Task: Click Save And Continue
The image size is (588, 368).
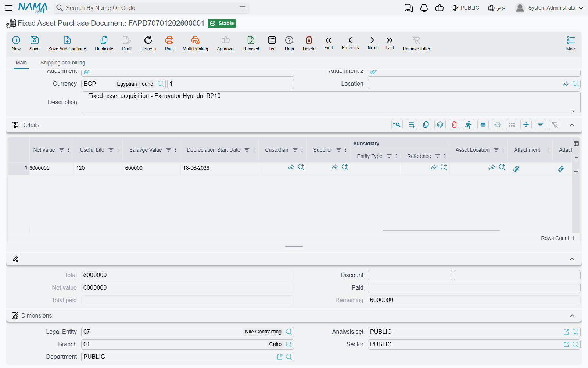Action: (67, 43)
